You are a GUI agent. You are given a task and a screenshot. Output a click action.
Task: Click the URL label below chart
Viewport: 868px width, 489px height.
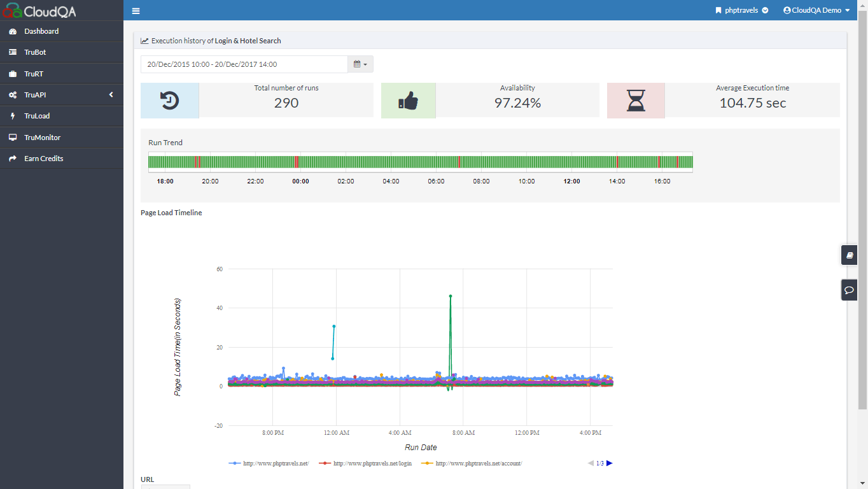pyautogui.click(x=147, y=479)
